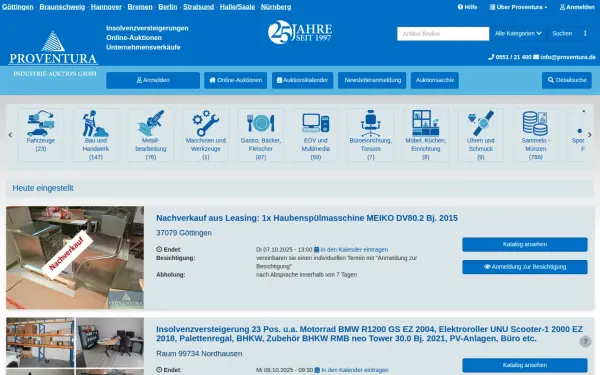Click the Suchen button
This screenshot has width=600, height=375.
click(562, 34)
